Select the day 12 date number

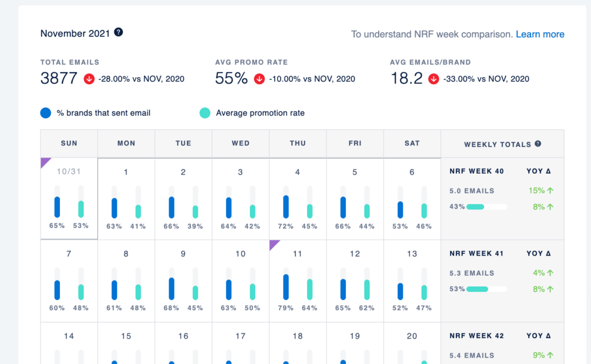[x=355, y=254]
